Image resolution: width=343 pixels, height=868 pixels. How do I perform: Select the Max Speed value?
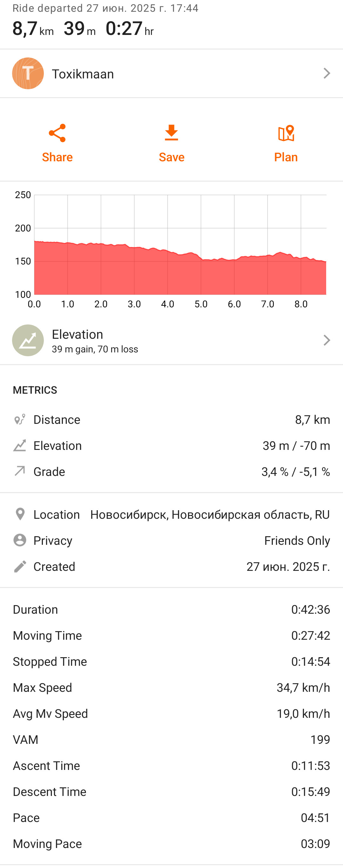click(303, 688)
